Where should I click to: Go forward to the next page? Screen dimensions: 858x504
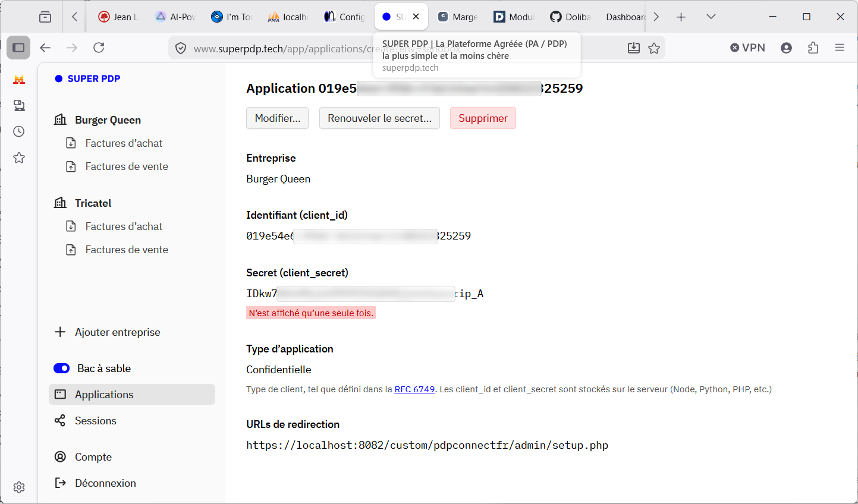point(72,48)
